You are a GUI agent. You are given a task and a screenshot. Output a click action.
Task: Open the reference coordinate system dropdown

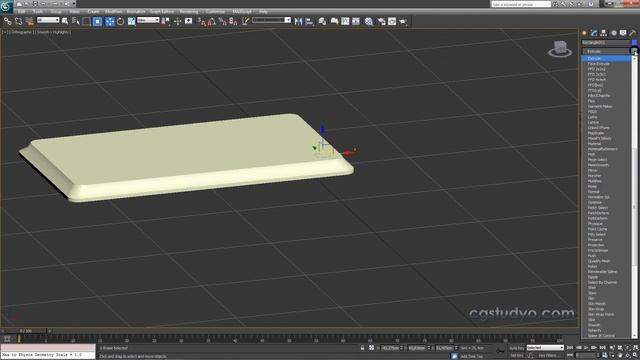pyautogui.click(x=148, y=20)
